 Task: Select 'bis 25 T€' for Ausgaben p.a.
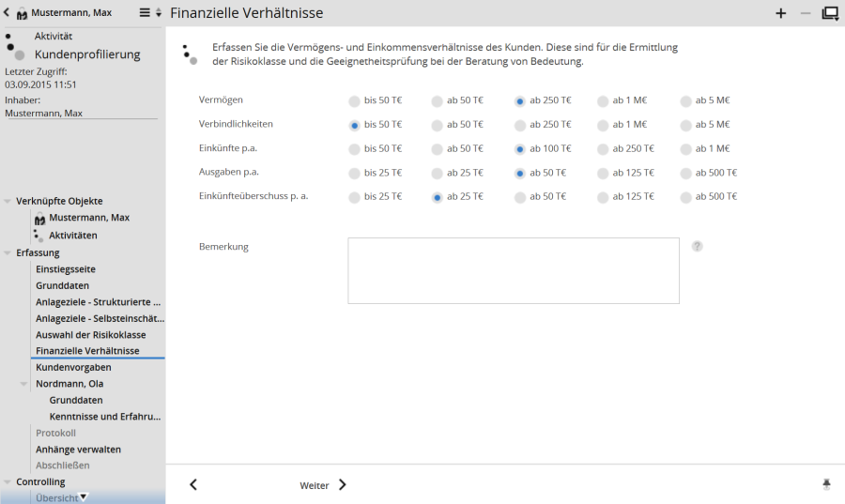click(354, 173)
